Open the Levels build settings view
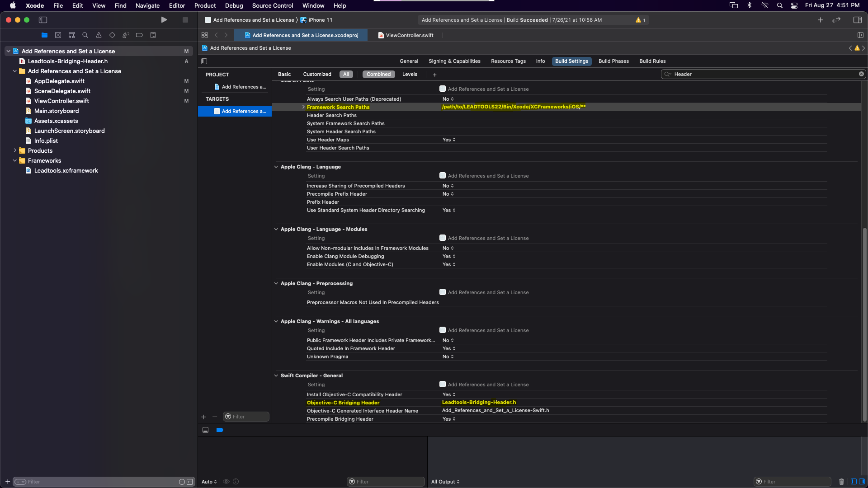The width and height of the screenshot is (868, 488). click(410, 74)
